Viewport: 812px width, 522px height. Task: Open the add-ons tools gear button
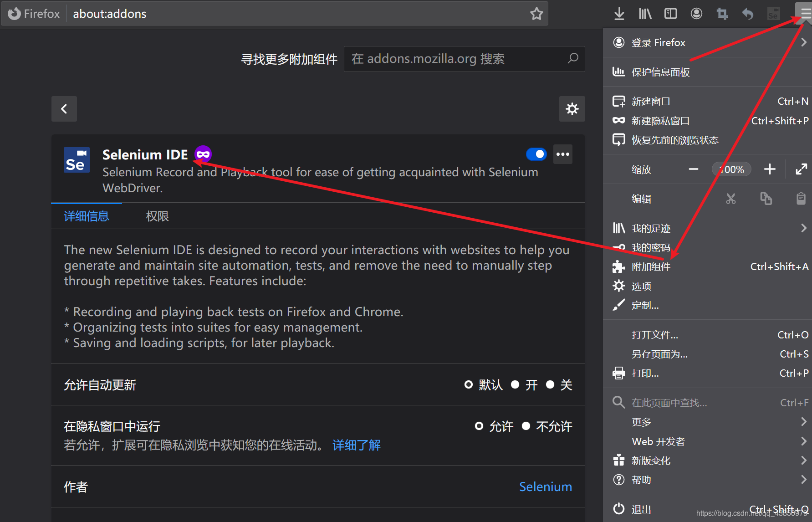(572, 109)
